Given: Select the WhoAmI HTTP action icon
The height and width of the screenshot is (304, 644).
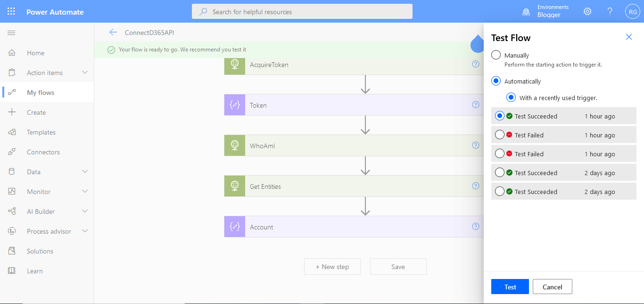Looking at the screenshot, I should [x=234, y=145].
